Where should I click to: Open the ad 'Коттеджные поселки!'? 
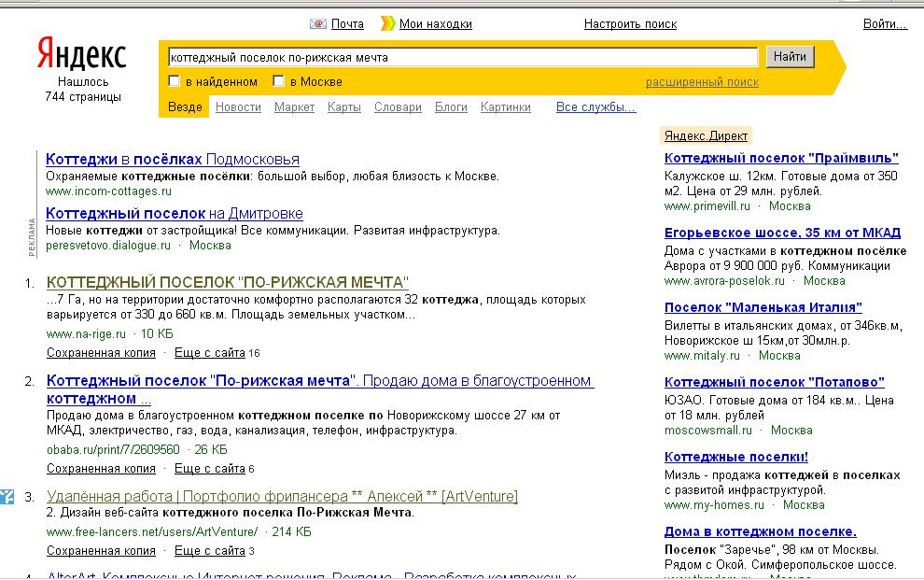pos(736,457)
